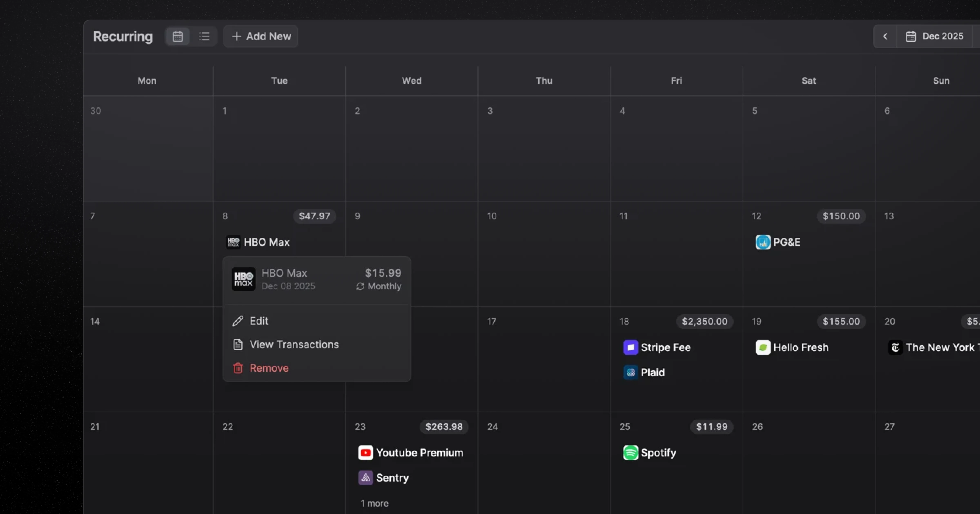Select the Sentry subscription icon
The height and width of the screenshot is (514, 980).
(x=365, y=478)
